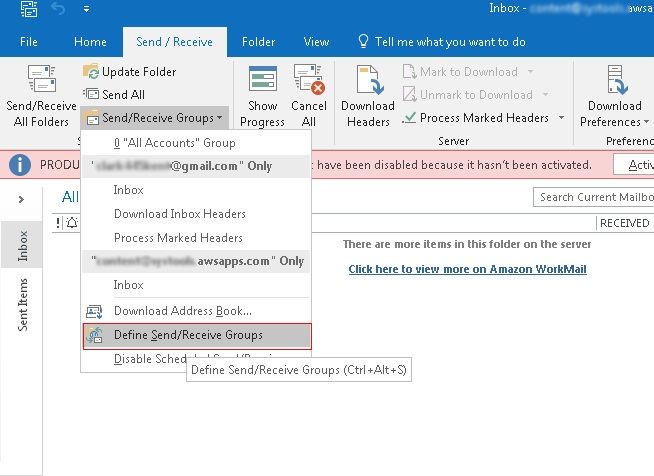Click into Search Current Mailbox field
This screenshot has width=654, height=476.
(594, 197)
